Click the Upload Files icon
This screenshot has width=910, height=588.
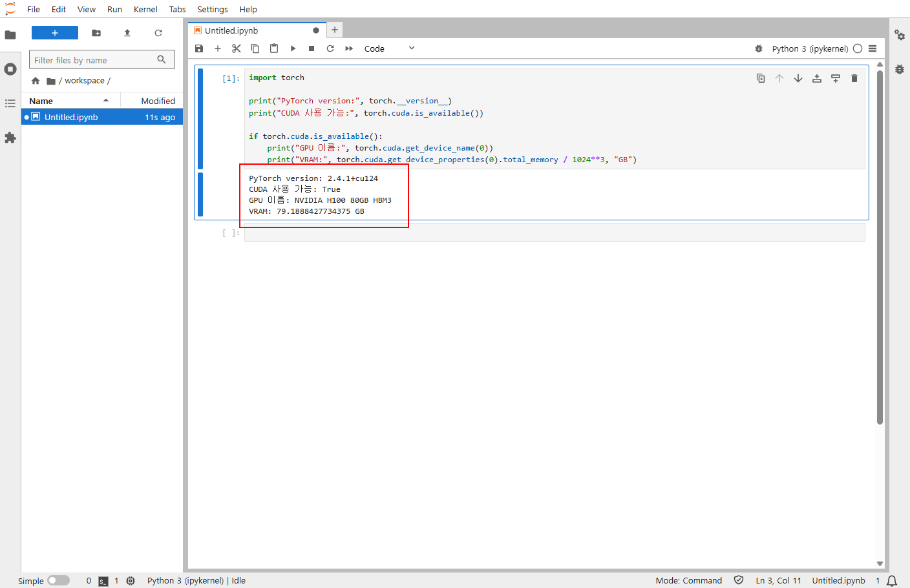(x=127, y=33)
